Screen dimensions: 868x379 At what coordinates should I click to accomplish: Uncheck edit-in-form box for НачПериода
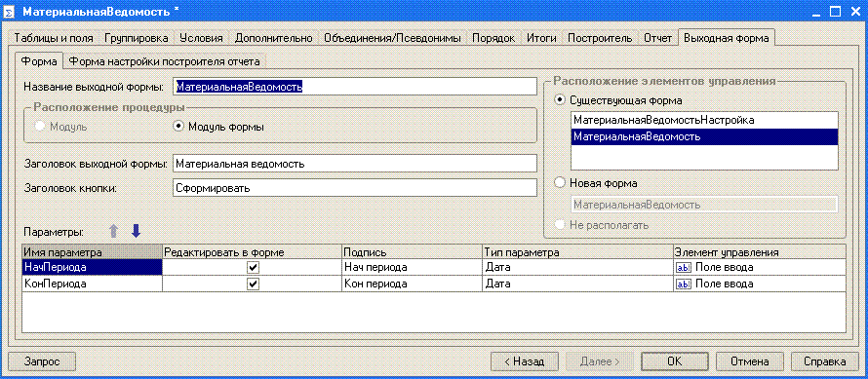(x=253, y=267)
